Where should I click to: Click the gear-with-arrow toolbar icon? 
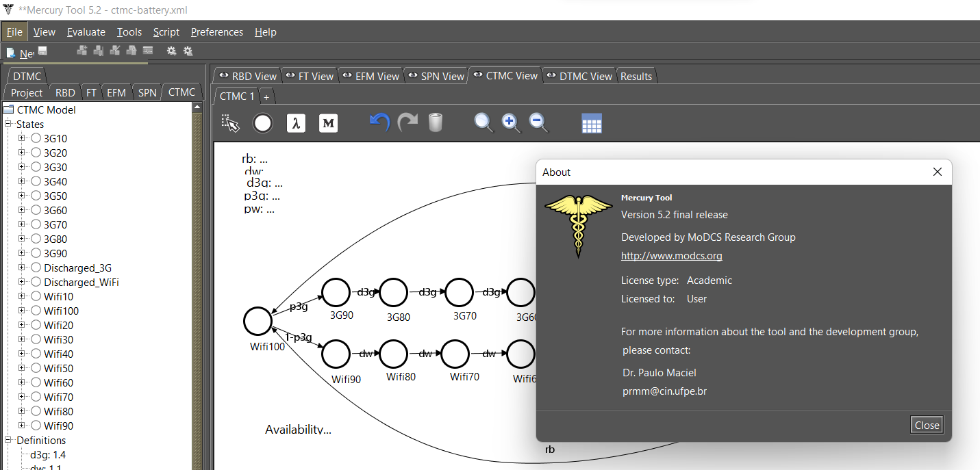pos(171,51)
